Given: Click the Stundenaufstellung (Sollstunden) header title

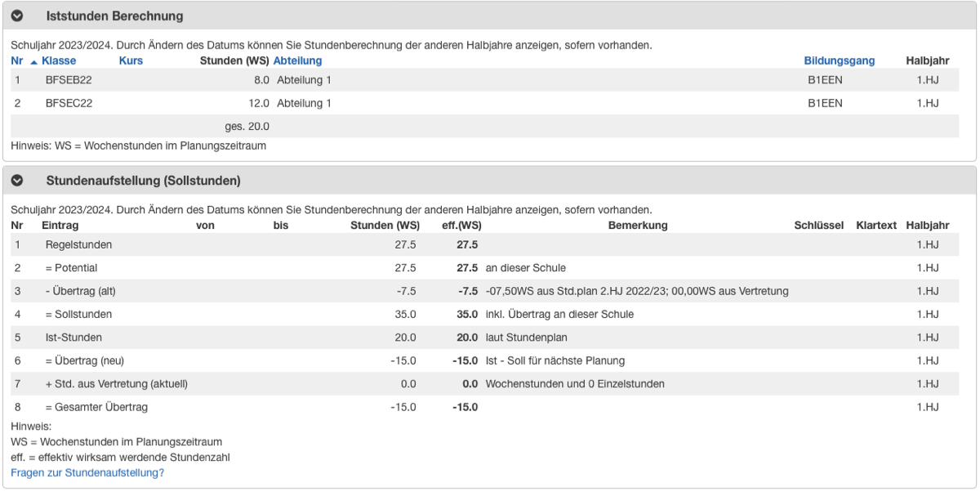Looking at the screenshot, I should pyautogui.click(x=143, y=181).
